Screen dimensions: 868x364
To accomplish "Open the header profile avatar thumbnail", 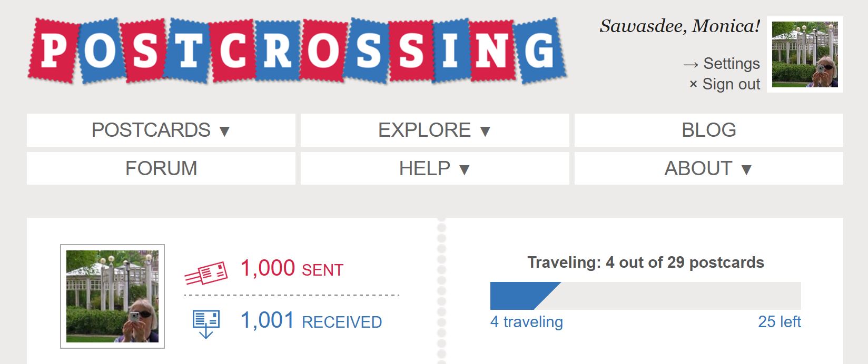I will click(x=805, y=55).
